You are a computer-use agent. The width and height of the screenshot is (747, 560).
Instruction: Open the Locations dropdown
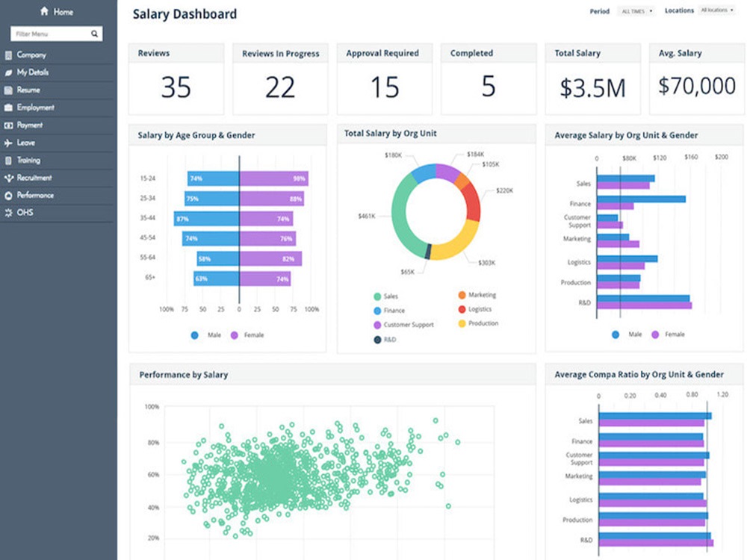click(x=717, y=10)
